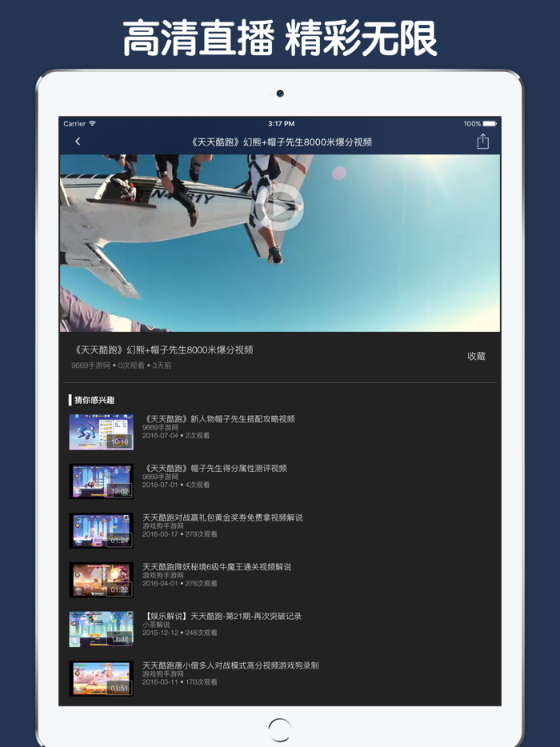The height and width of the screenshot is (747, 560).
Task: Click 2015-12-12 • 248次观看 info line
Action: click(180, 633)
